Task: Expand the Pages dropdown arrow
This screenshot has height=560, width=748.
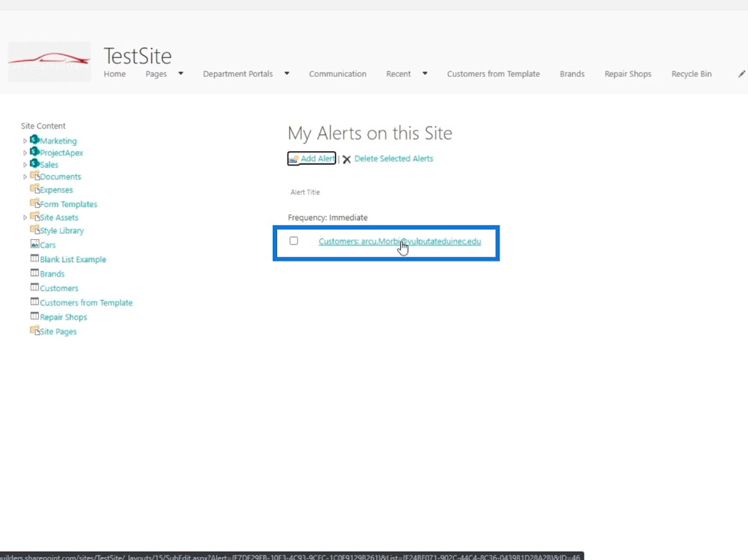Action: (181, 74)
